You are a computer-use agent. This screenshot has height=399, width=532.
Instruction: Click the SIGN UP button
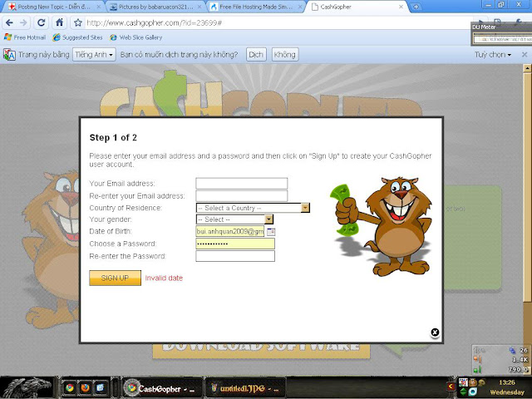pos(115,278)
